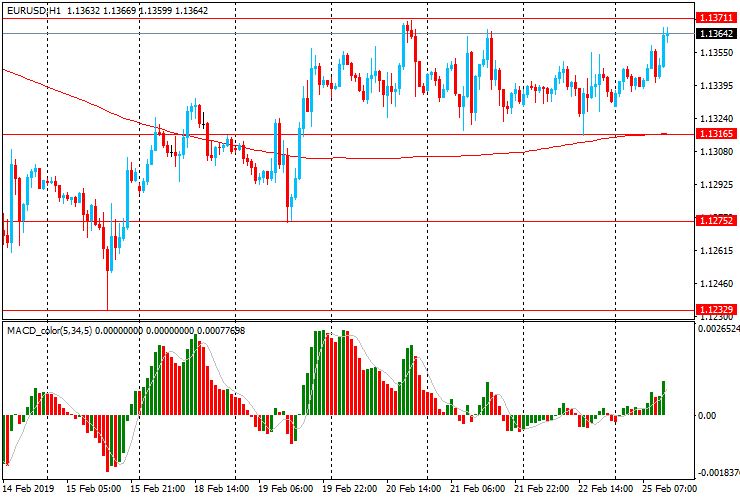Screen dimensions: 740x500
Task: Select the 20 Feb 14:00 time label
Action: pos(414,490)
